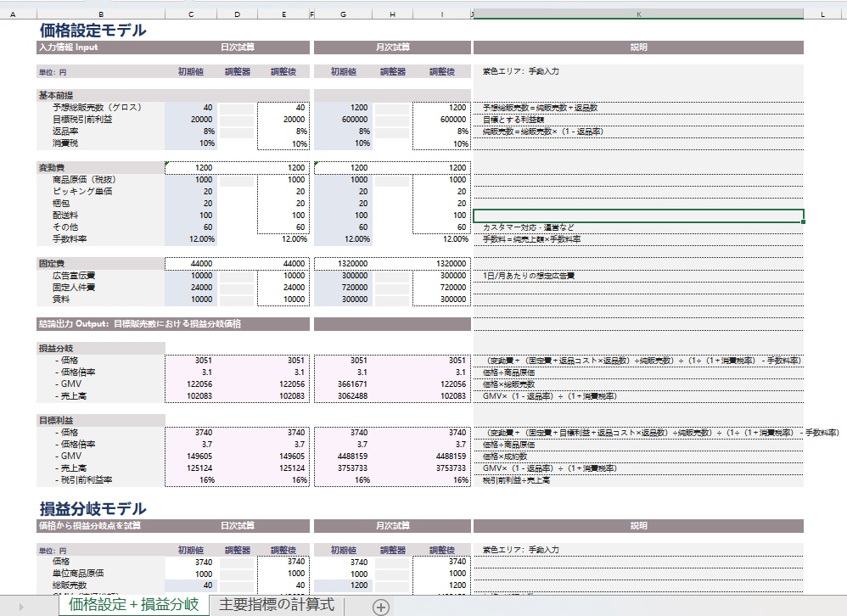Click monthly 初期値 720000 for 固定人件費
Screen dimensions: 847x616
343,288
